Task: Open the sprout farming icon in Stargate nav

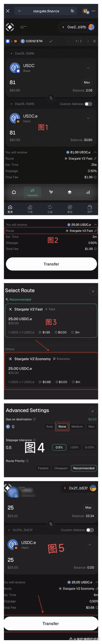Action: (x=51, y=192)
